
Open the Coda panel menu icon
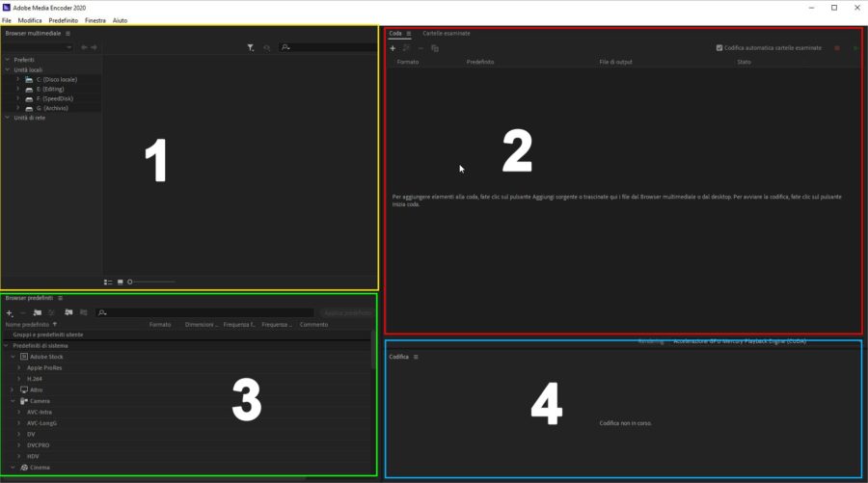click(409, 34)
